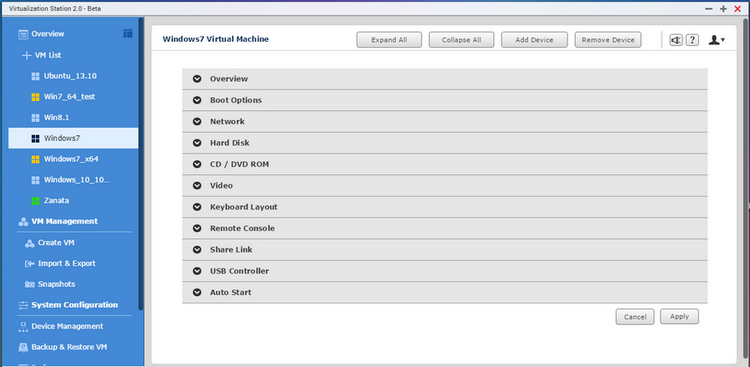The width and height of the screenshot is (750, 367).
Task: Click the Win7_64_test yellow VM icon
Action: 35,97
